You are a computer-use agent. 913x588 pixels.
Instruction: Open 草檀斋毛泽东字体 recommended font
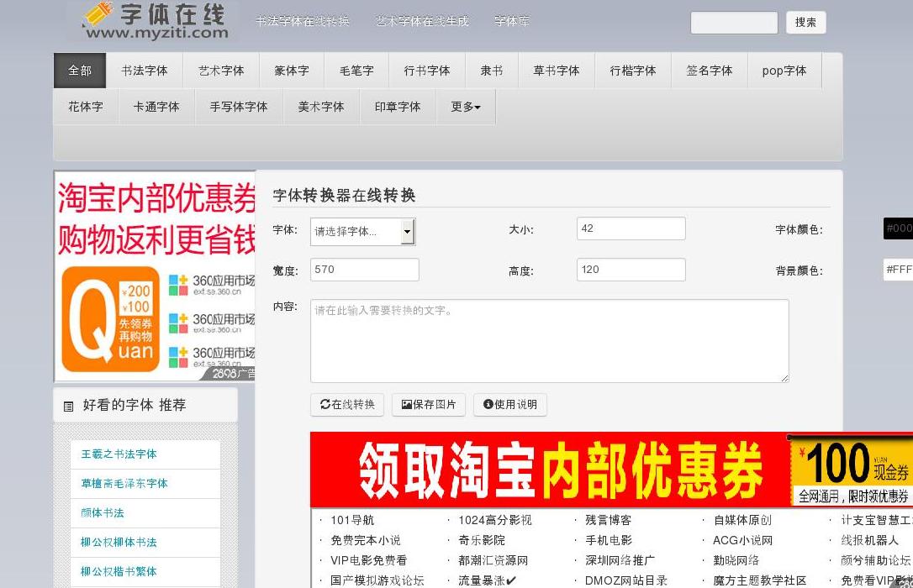pyautogui.click(x=124, y=483)
